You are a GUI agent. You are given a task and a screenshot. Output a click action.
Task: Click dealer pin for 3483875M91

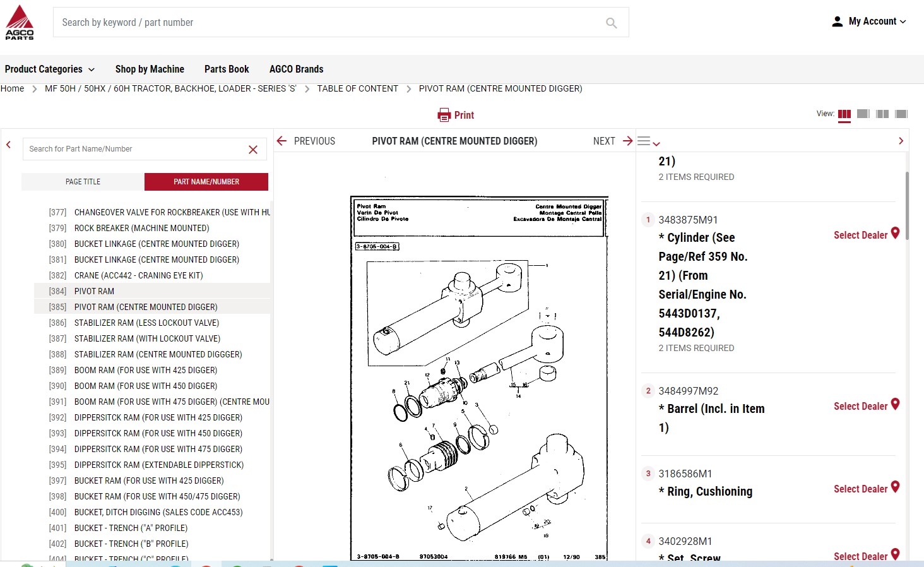(x=895, y=233)
